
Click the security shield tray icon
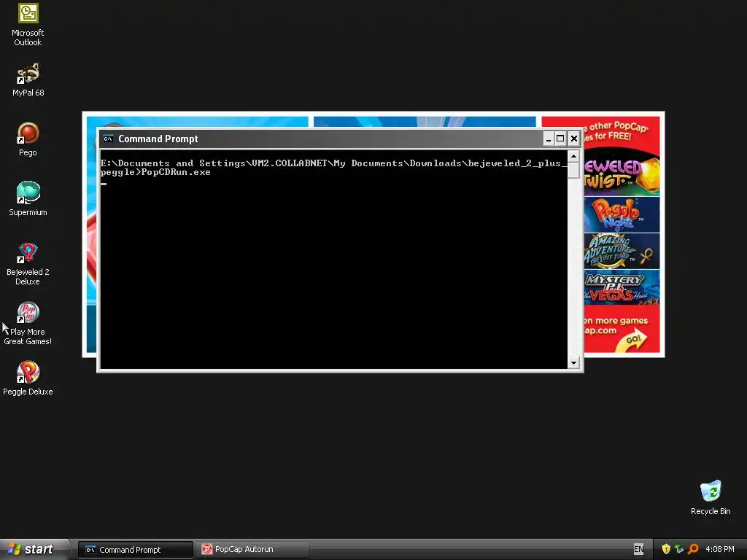[666, 549]
